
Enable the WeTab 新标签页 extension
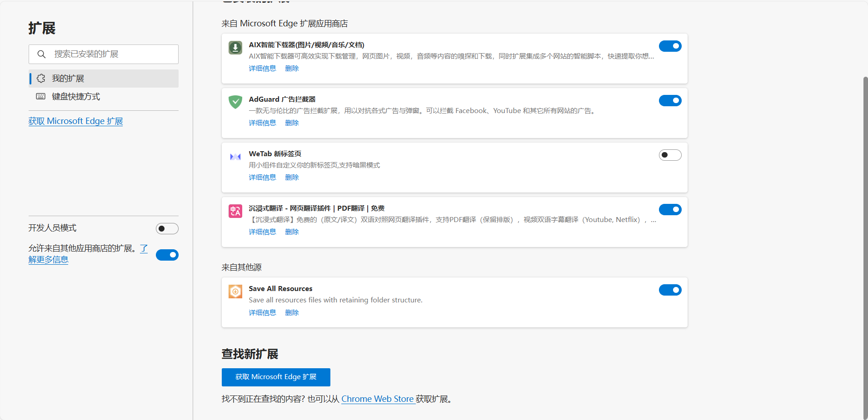coord(670,155)
